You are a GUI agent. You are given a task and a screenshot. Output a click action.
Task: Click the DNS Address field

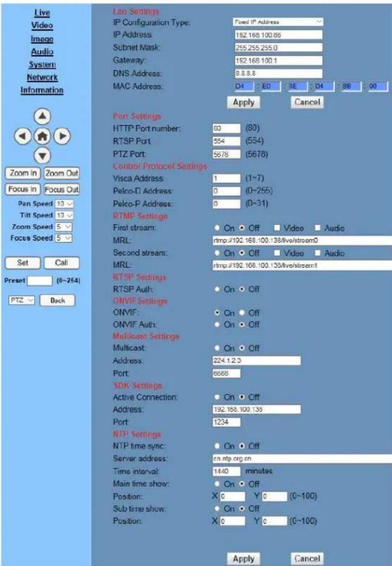(x=278, y=73)
